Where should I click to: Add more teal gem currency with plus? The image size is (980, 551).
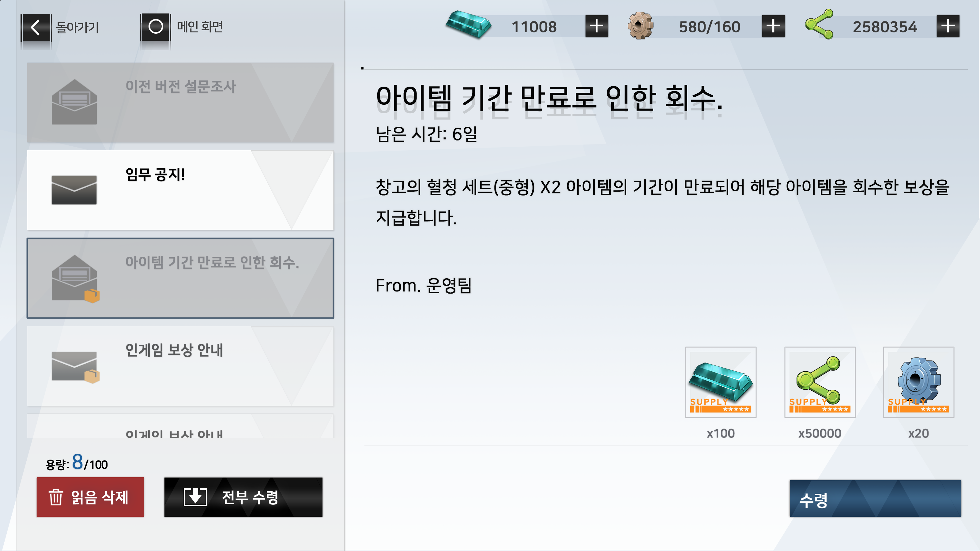coord(596,26)
